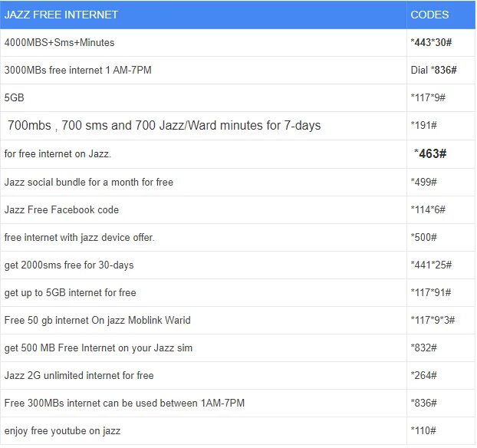
Task: Click the code *500#
Action: pos(423,237)
